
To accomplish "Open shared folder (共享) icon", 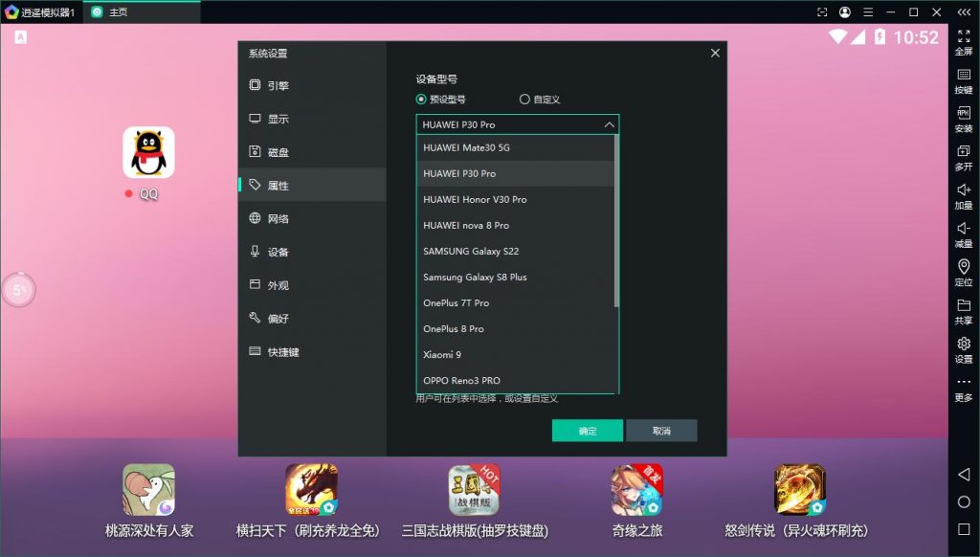I will click(x=964, y=310).
